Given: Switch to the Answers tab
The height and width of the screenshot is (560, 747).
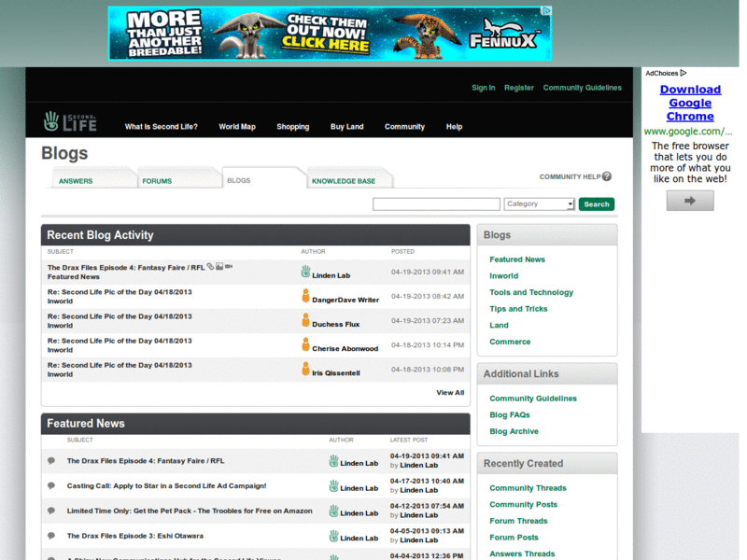Looking at the screenshot, I should pos(76,181).
